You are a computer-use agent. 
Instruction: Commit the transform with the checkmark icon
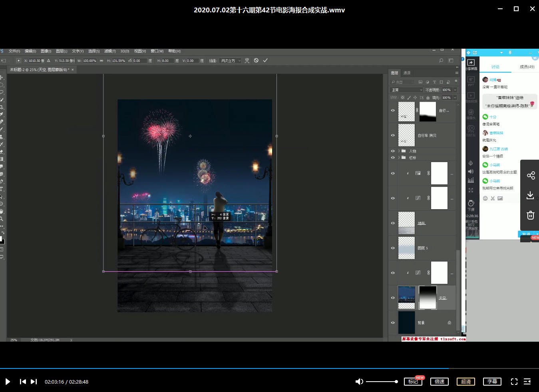265,61
